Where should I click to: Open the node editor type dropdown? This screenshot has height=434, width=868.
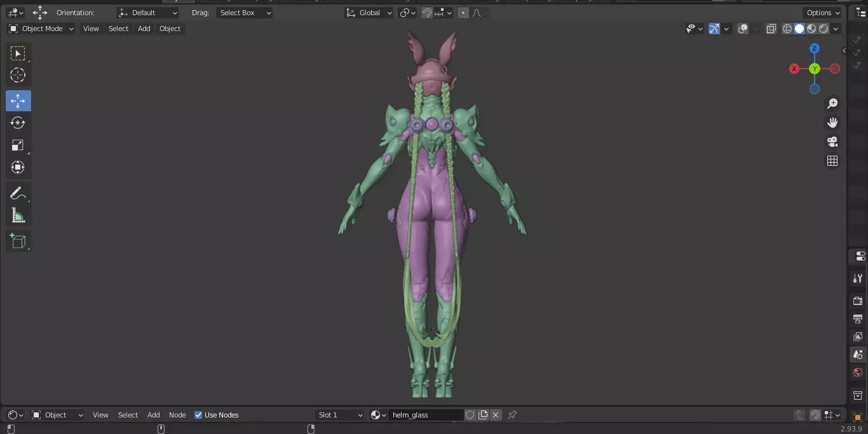(x=16, y=415)
